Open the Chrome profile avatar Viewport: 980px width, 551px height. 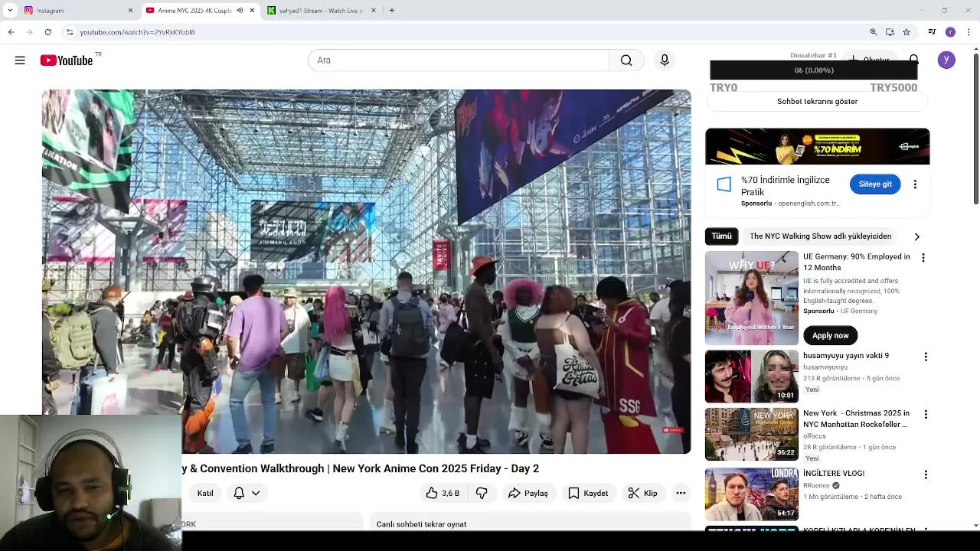950,32
